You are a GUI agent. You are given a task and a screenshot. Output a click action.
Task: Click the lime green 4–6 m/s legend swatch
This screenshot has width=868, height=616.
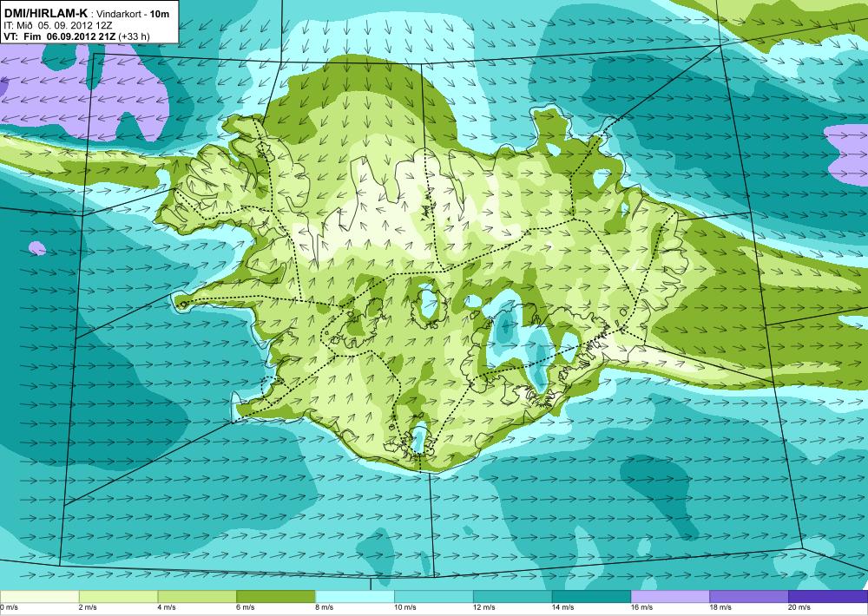[x=197, y=597]
